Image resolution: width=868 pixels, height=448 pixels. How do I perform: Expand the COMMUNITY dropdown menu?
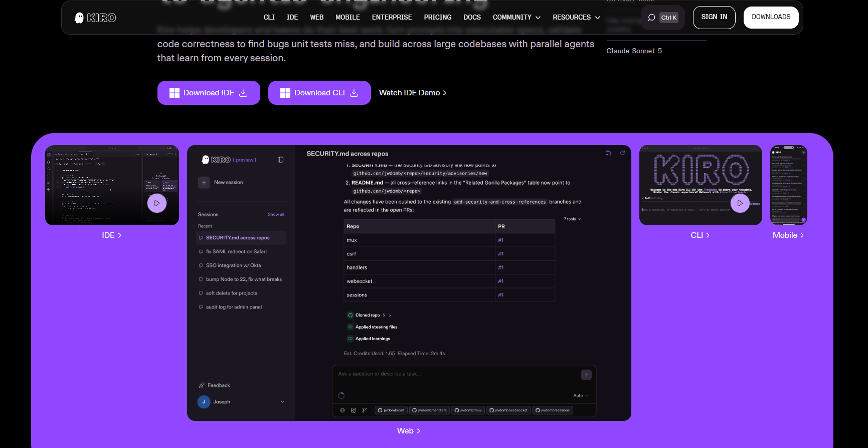click(x=516, y=17)
